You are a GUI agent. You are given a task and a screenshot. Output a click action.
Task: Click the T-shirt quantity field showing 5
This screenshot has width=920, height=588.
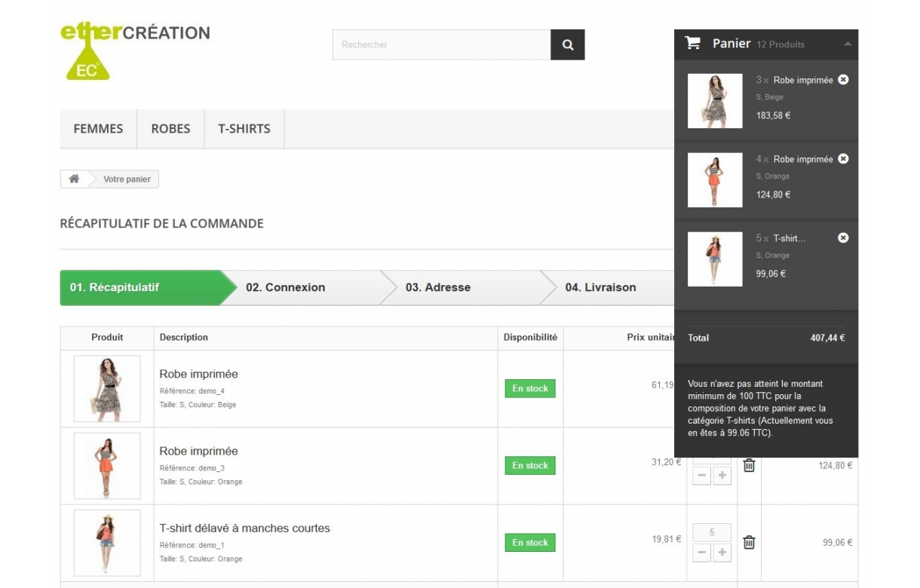coord(712,532)
